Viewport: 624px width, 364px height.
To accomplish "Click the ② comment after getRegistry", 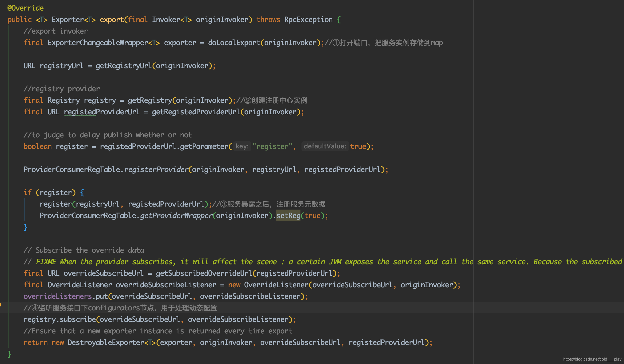I will tap(272, 100).
